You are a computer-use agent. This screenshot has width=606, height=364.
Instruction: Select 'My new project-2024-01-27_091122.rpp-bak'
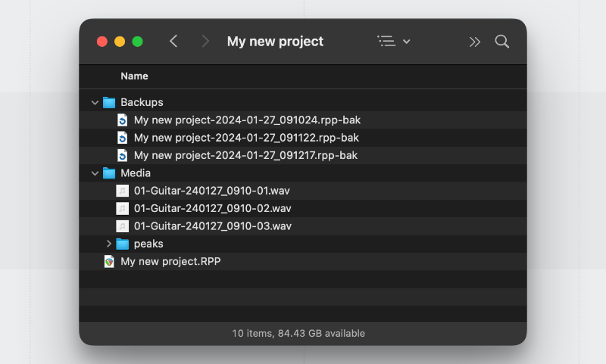[x=247, y=138]
